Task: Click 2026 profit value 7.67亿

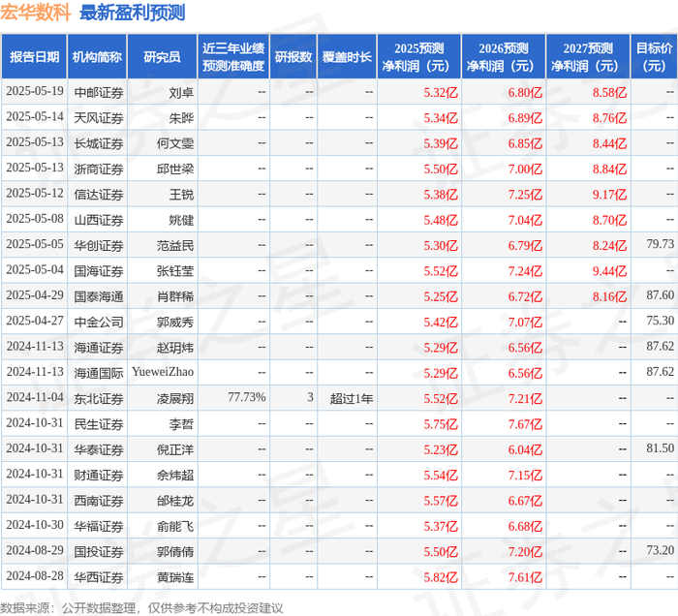Action: [x=525, y=423]
